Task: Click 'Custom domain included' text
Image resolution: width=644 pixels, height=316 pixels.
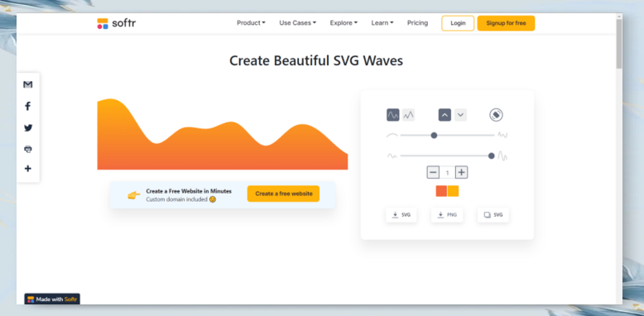Action: click(177, 199)
